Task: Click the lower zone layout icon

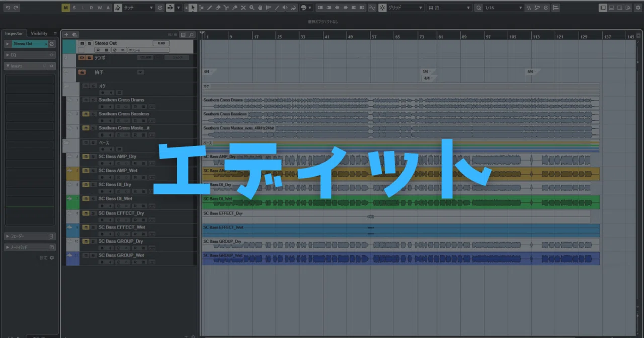Action: [611, 8]
